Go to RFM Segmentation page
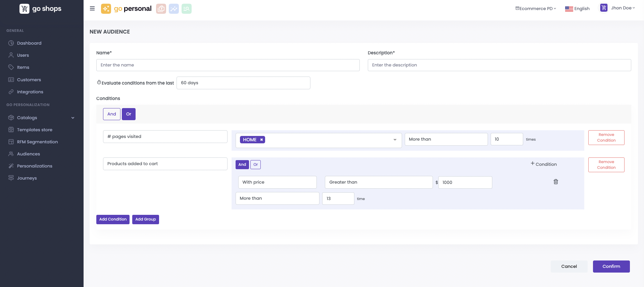The width and height of the screenshot is (644, 287). [37, 142]
